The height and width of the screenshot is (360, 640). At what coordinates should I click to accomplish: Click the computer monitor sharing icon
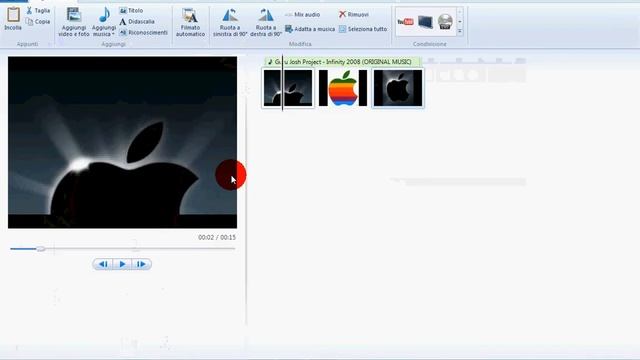click(x=425, y=22)
